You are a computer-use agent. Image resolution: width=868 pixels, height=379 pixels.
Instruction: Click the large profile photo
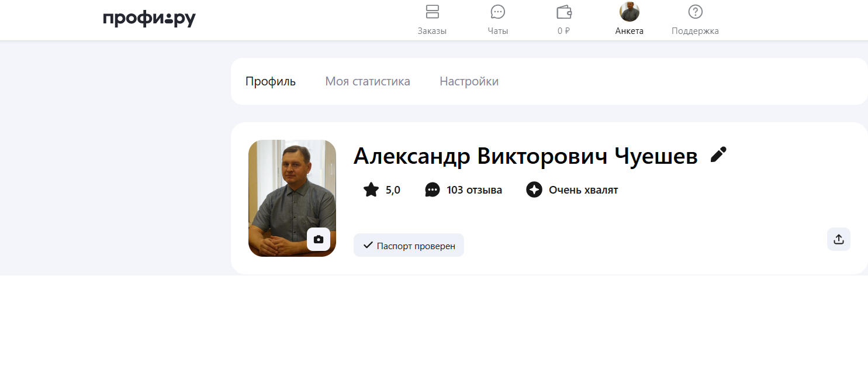292,198
